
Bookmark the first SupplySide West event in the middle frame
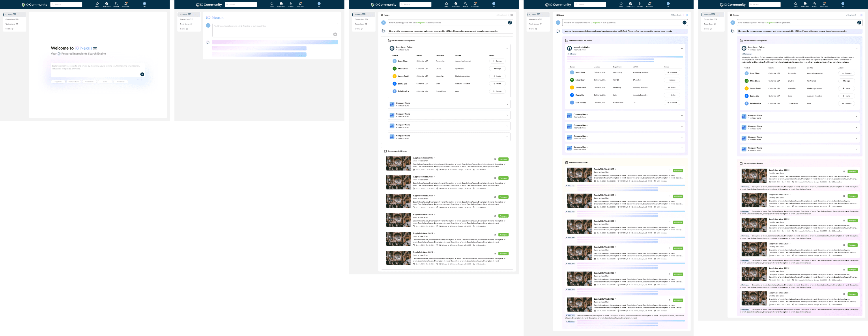(495, 159)
